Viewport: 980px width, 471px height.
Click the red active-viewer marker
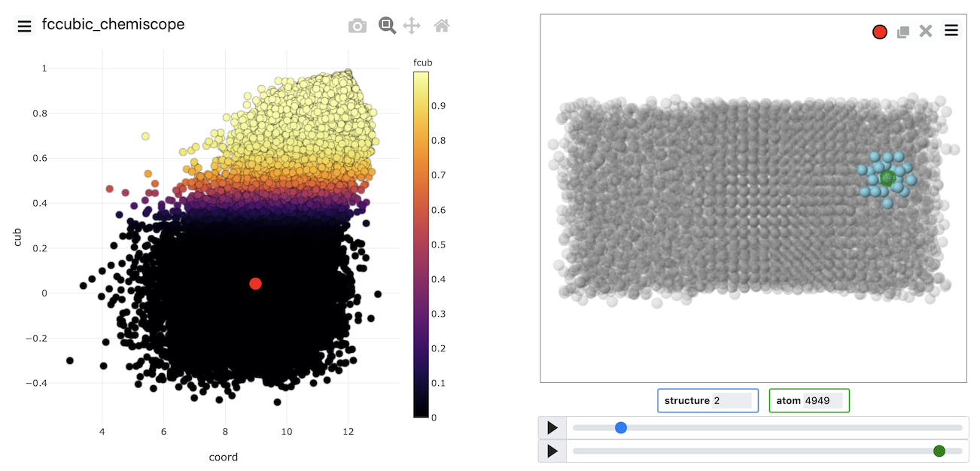(879, 32)
